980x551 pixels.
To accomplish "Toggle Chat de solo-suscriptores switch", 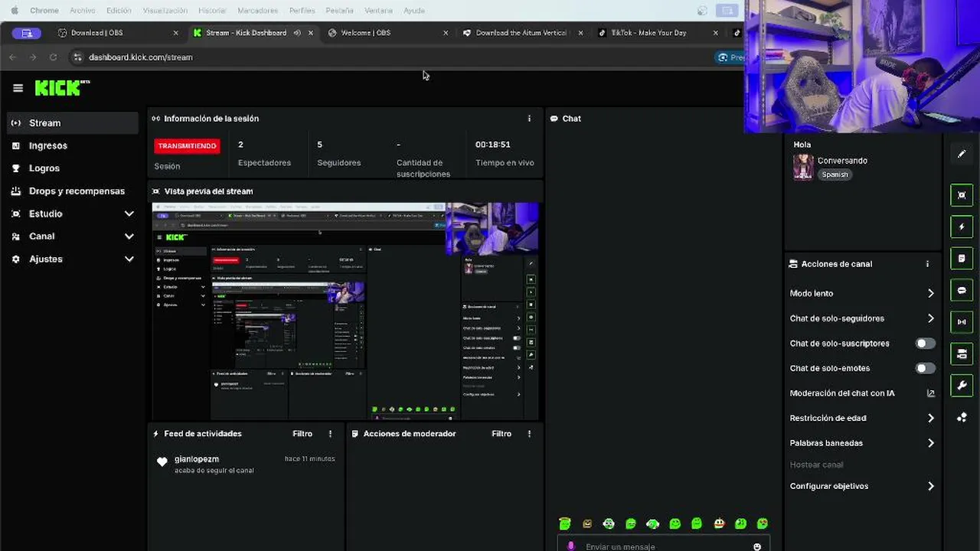I will (x=925, y=344).
